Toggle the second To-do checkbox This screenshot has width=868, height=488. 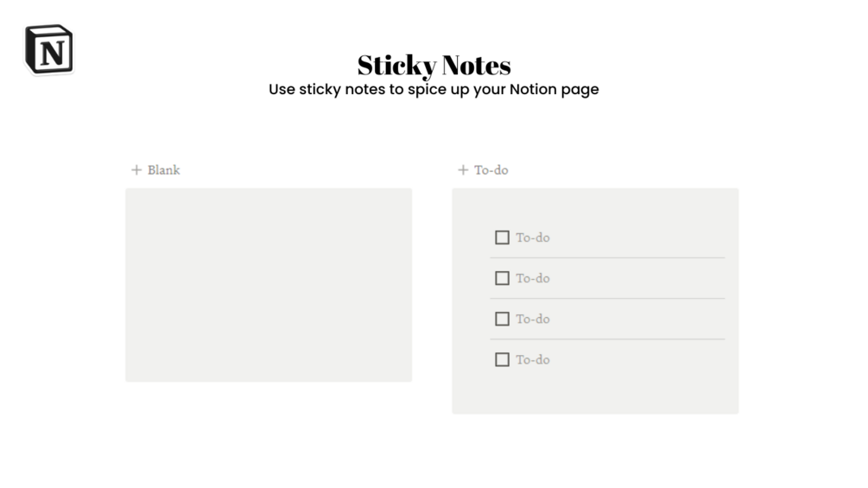tap(502, 278)
